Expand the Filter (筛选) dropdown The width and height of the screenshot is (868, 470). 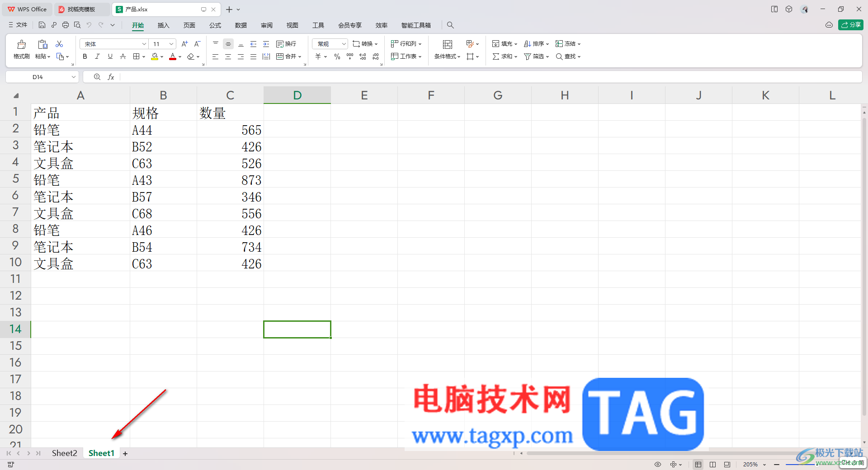point(547,57)
